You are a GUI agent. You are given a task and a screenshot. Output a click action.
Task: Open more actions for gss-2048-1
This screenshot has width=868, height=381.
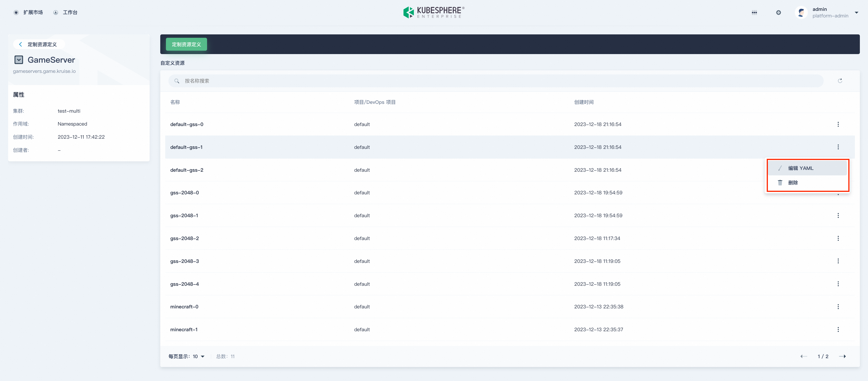click(838, 215)
